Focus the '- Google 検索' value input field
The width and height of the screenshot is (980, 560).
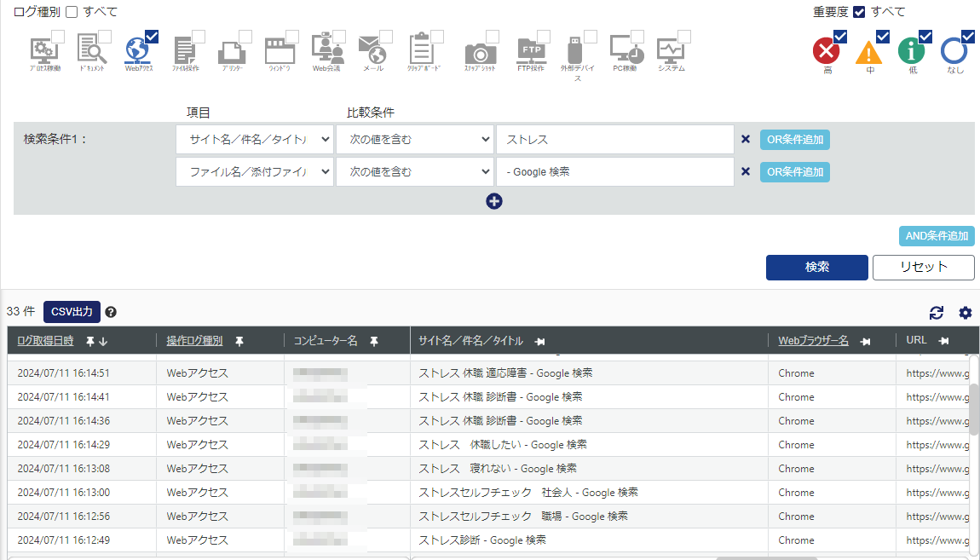[615, 171]
